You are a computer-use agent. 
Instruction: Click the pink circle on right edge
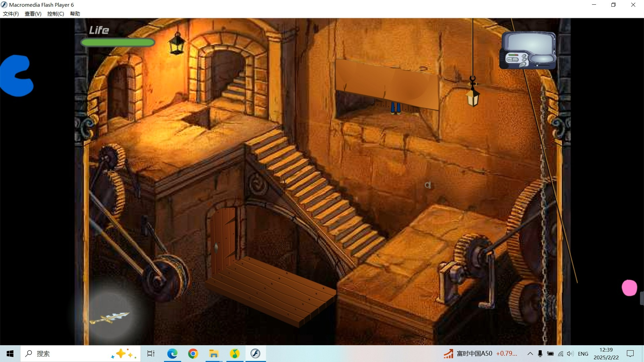[629, 288]
